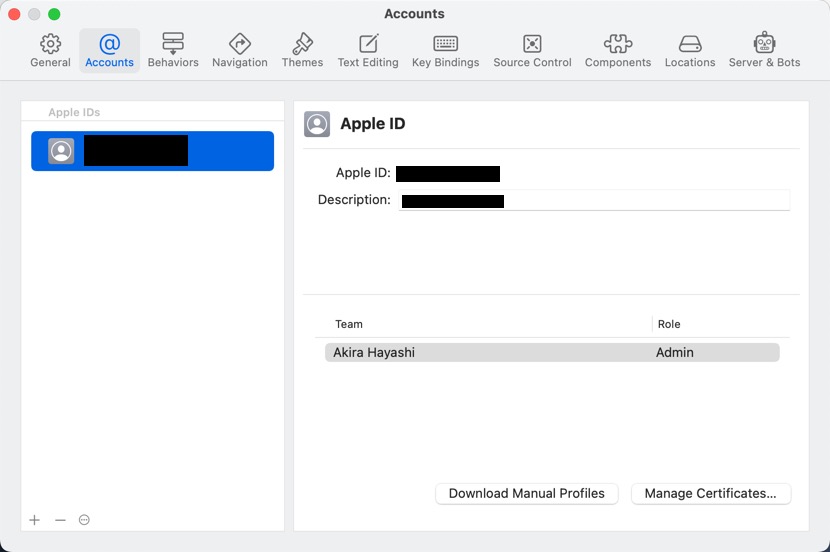Image resolution: width=830 pixels, height=552 pixels.
Task: Click the Role column header
Action: (x=669, y=324)
